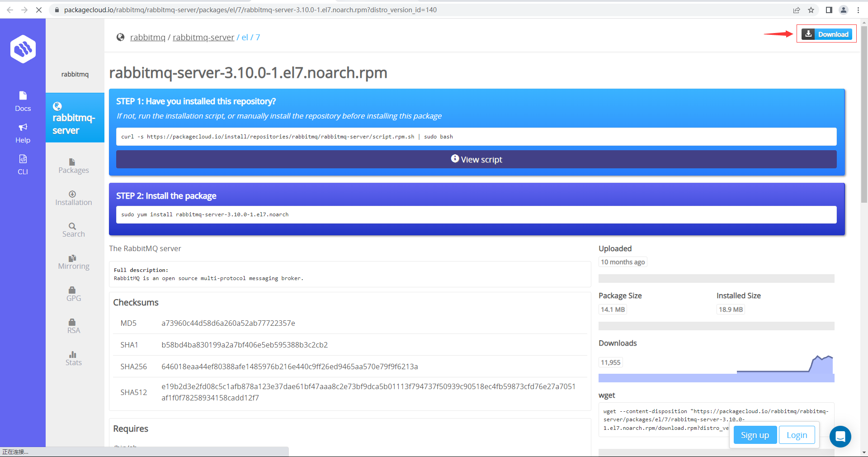This screenshot has width=868, height=457.
Task: Stop page loading with X button
Action: click(39, 10)
